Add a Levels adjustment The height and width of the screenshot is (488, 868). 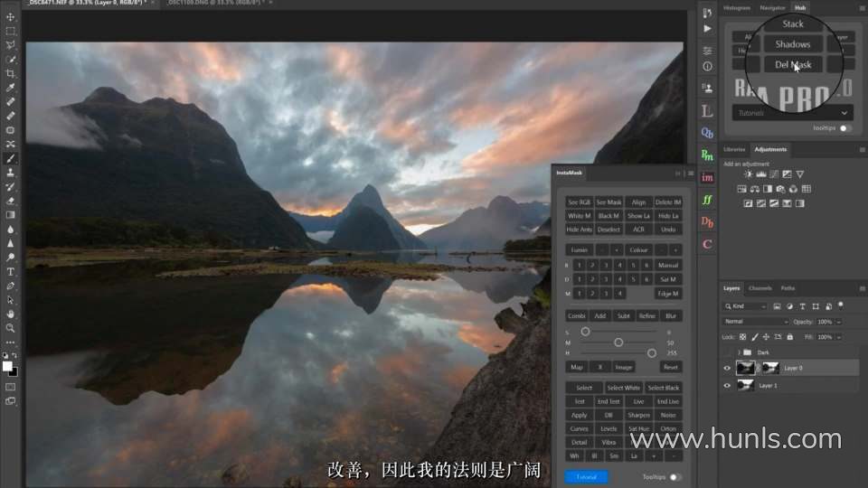tap(761, 174)
